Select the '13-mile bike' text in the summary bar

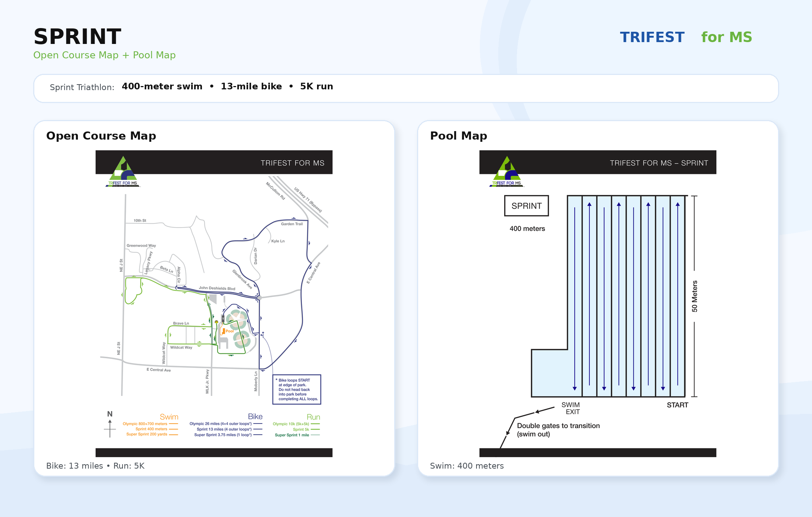251,86
